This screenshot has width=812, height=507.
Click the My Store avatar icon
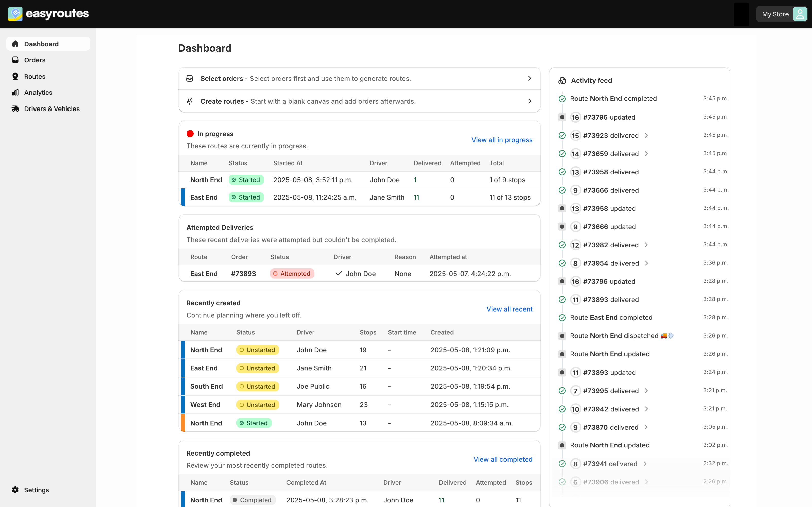click(800, 14)
